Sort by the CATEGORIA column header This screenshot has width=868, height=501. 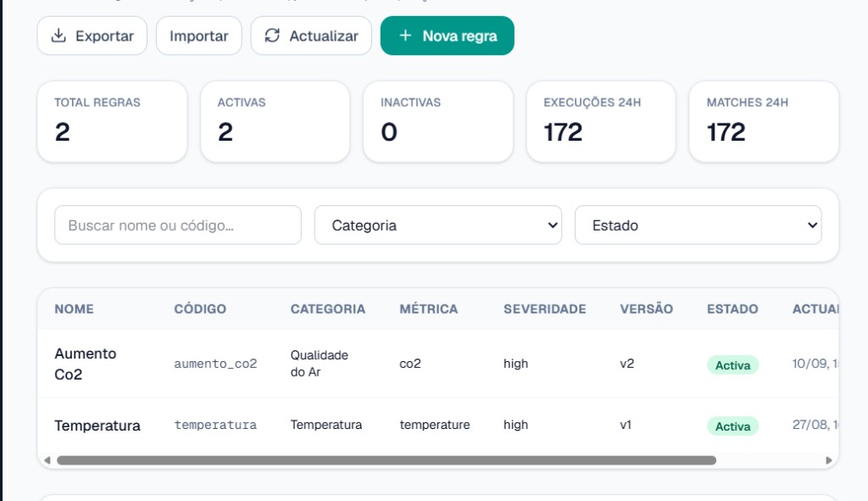328,309
